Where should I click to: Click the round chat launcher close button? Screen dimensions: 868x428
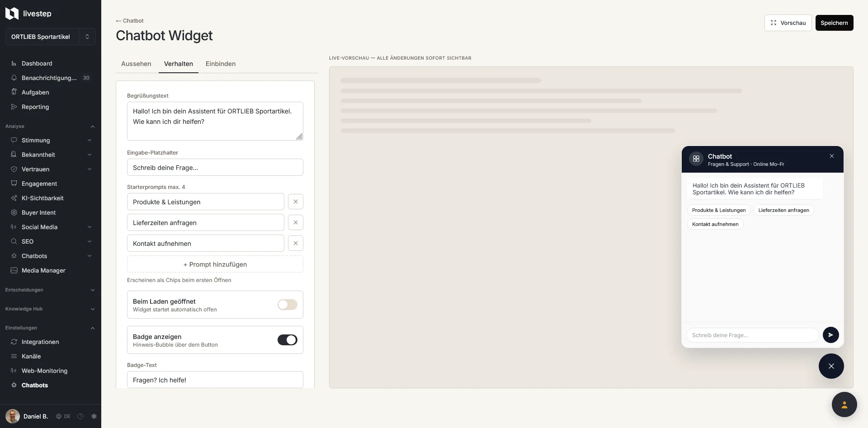point(831,366)
